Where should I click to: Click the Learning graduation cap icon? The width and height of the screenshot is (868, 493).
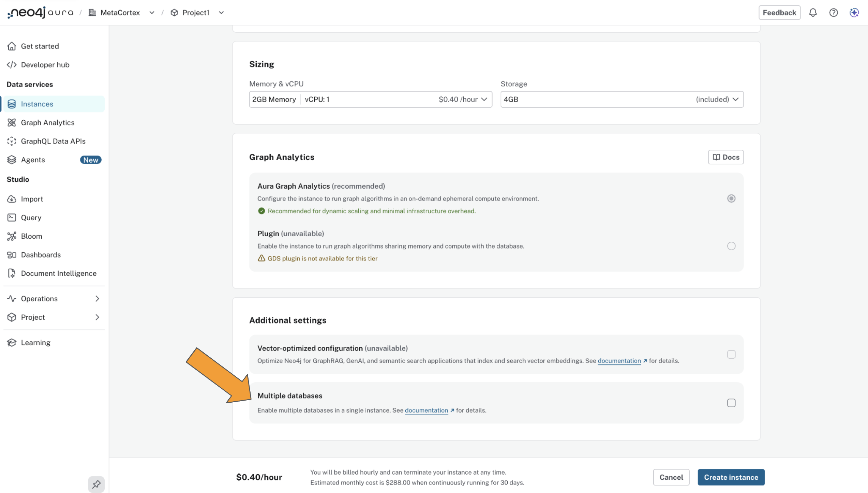click(12, 342)
